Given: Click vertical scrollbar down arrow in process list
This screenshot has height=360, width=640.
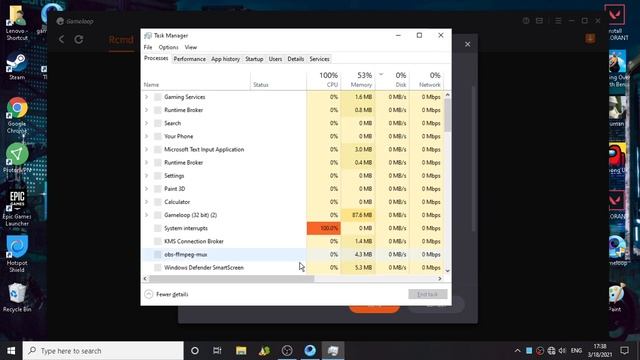Looking at the screenshot, I should tap(447, 271).
